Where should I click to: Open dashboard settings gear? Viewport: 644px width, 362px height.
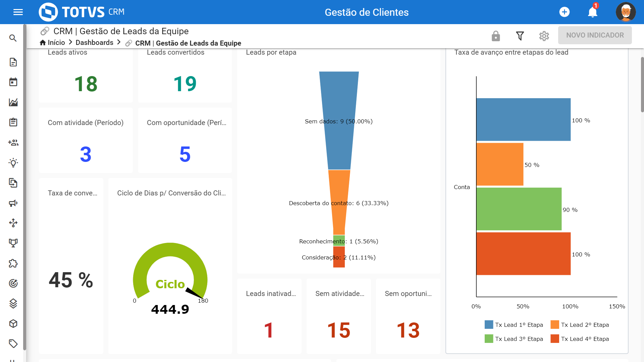coord(544,36)
